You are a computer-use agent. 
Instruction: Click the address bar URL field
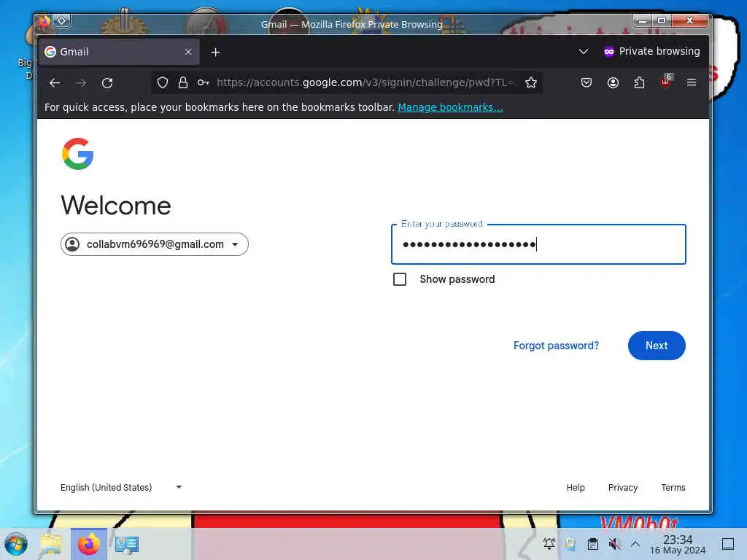click(365, 83)
